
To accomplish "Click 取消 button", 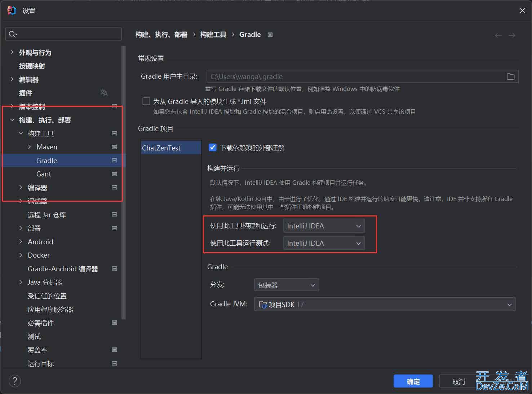I will click(459, 381).
